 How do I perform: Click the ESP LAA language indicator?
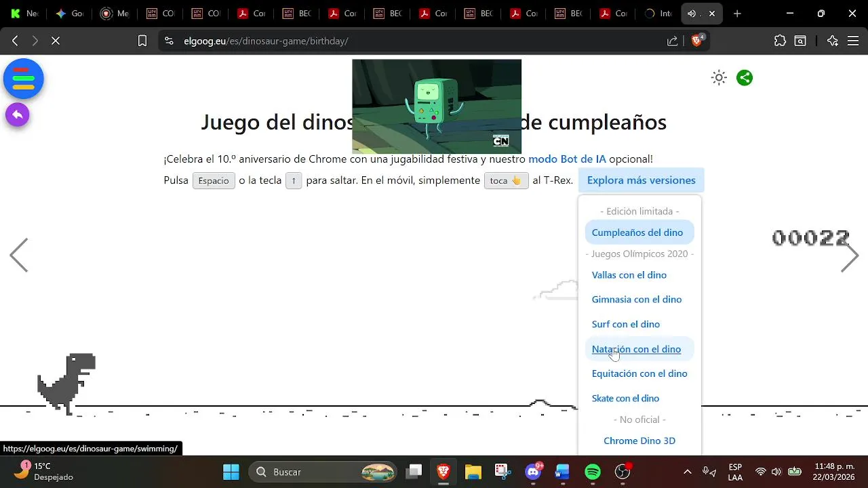(x=735, y=472)
